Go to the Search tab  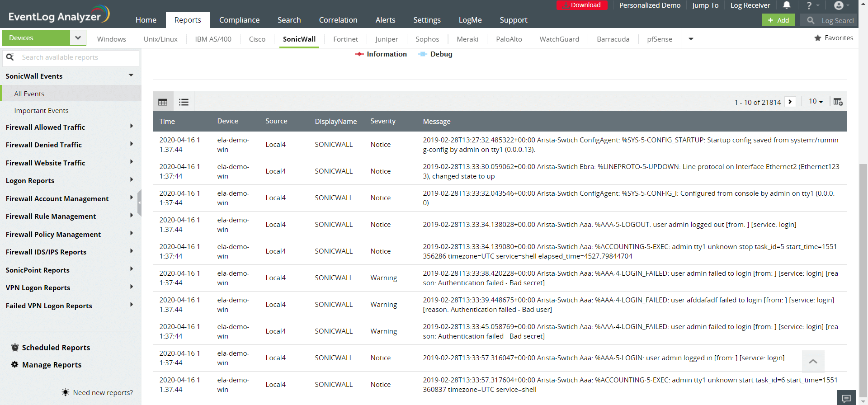[x=289, y=20]
